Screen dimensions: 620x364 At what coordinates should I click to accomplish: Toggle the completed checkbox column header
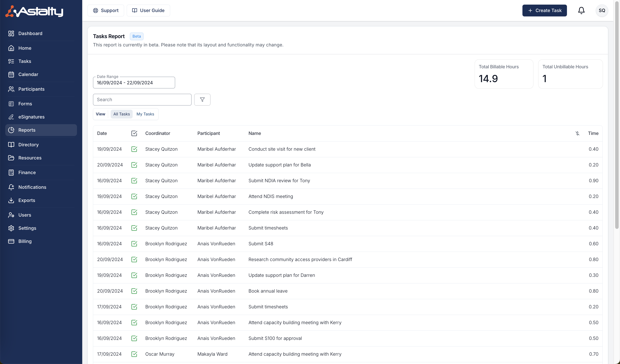tap(134, 133)
